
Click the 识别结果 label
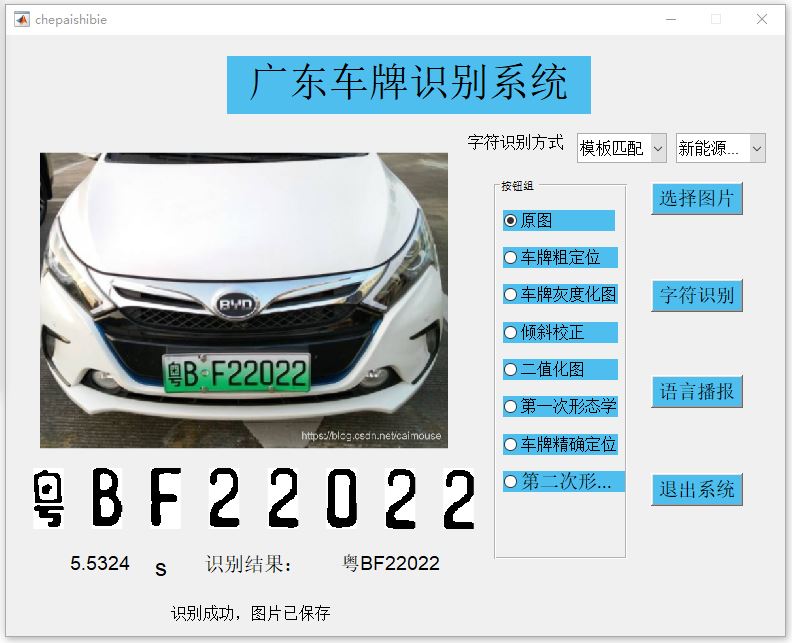[249, 564]
